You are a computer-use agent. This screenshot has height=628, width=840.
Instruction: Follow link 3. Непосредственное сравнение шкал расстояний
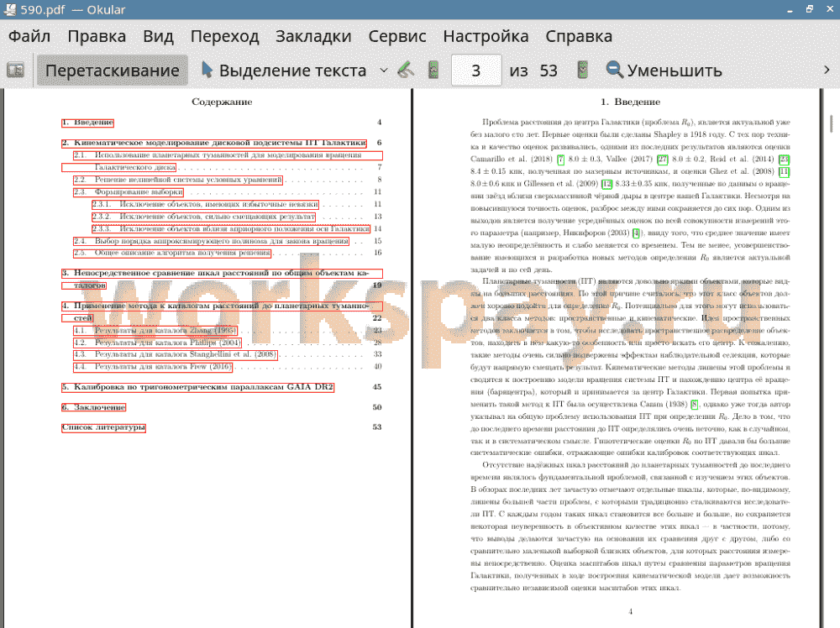pos(222,273)
